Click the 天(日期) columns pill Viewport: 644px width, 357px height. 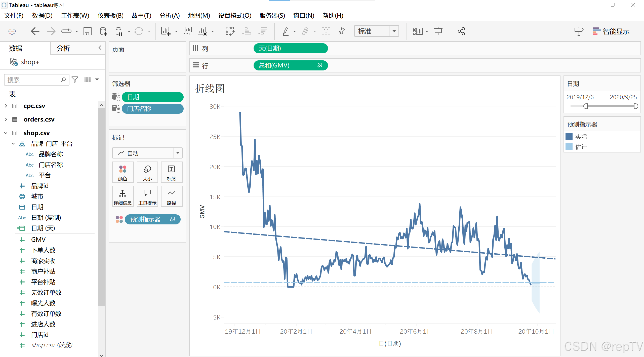pos(291,48)
